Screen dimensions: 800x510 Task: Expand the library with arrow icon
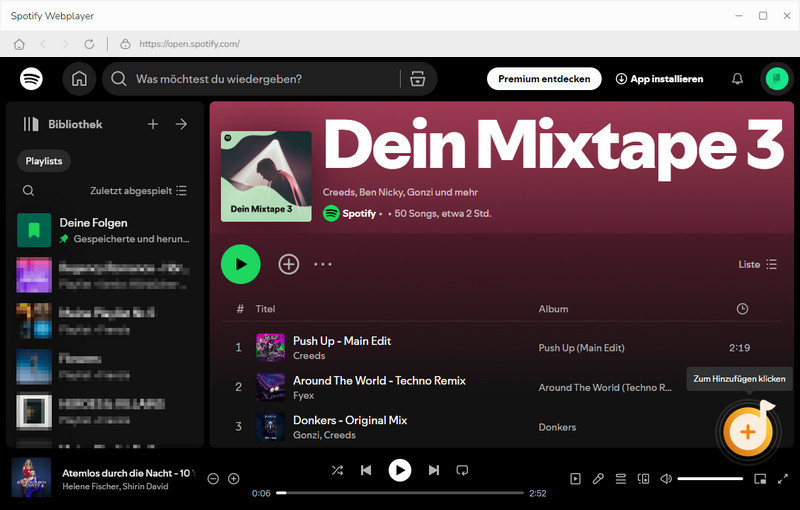(x=181, y=124)
